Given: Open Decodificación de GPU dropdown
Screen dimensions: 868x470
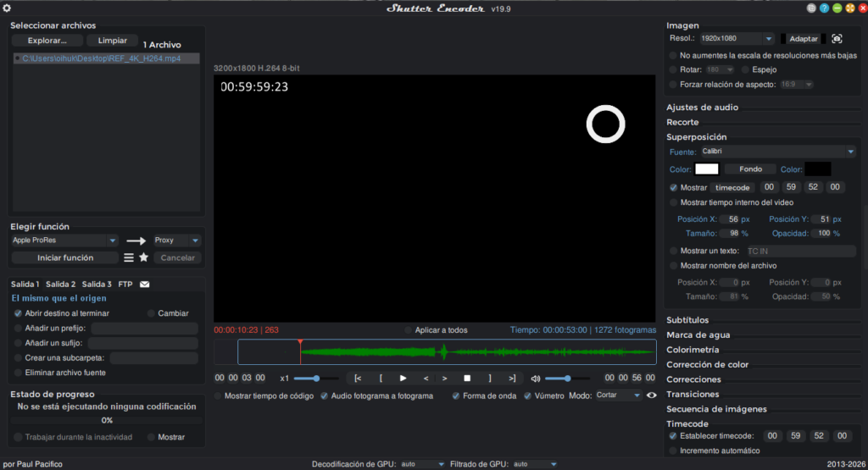Looking at the screenshot, I should tap(422, 464).
